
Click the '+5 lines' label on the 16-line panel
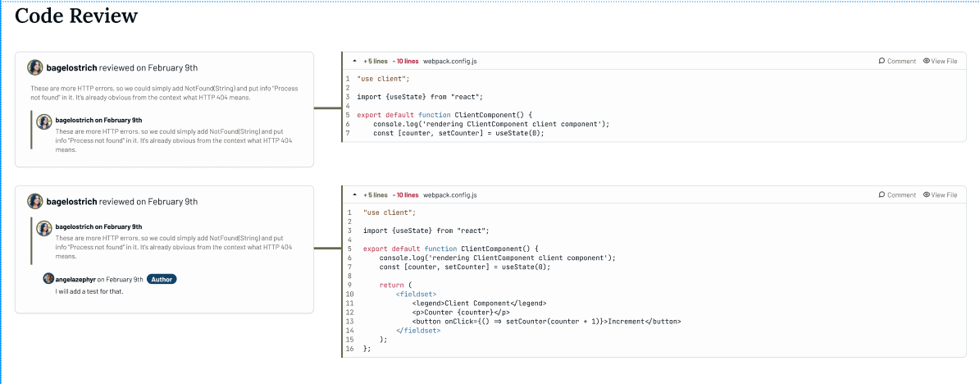tap(375, 195)
